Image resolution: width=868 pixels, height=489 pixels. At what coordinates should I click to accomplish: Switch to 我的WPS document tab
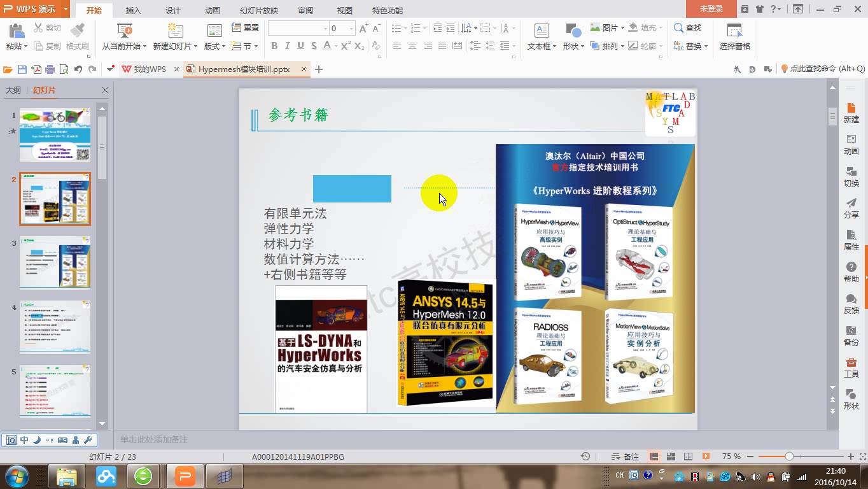pos(150,69)
